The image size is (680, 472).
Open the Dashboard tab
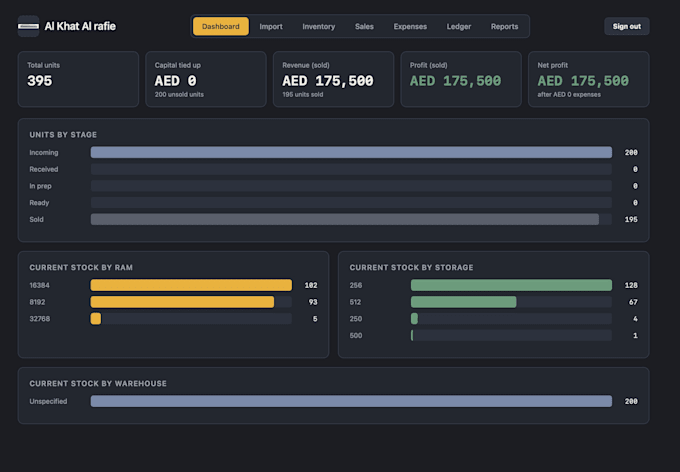[x=221, y=26]
